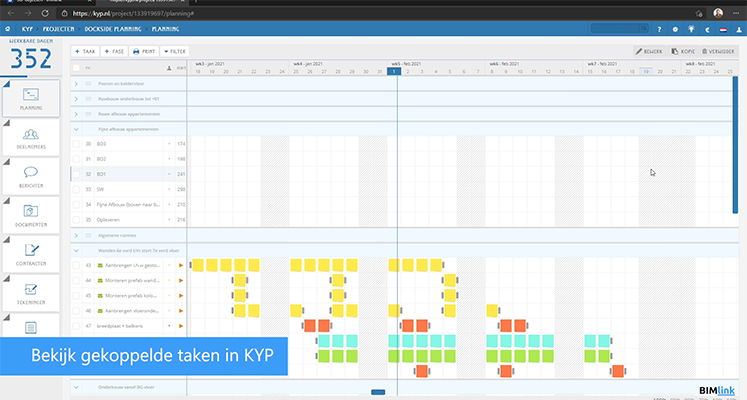The width and height of the screenshot is (747, 400).
Task: Click the help question mark icon
Action: [659, 29]
